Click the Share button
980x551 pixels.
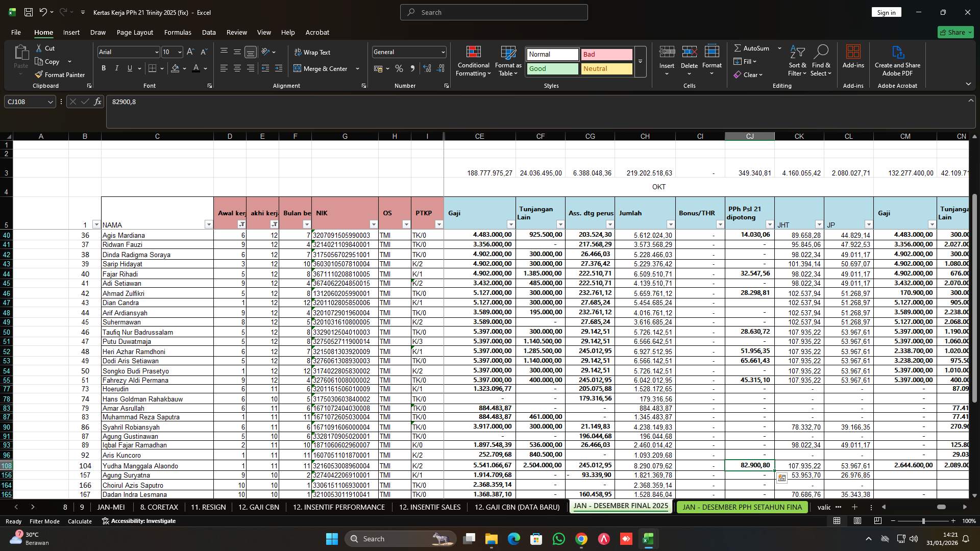(955, 32)
